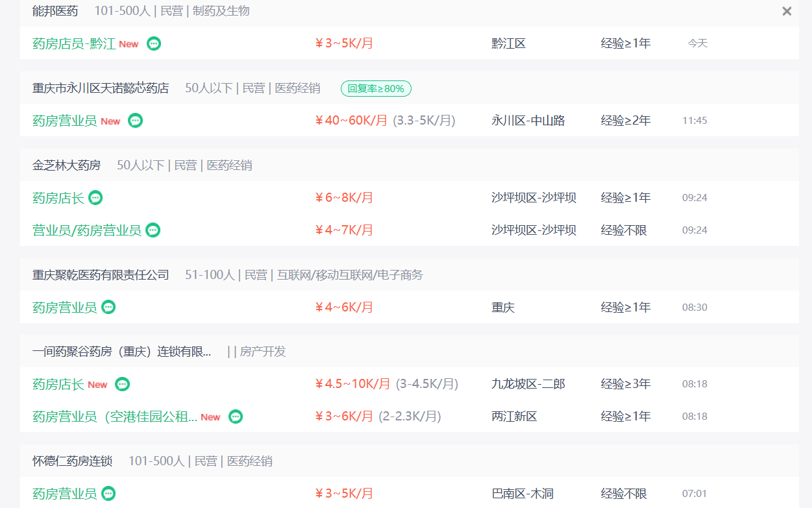Image resolution: width=812 pixels, height=508 pixels.
Task: Click the 回复率≥80% badge
Action: 376,88
